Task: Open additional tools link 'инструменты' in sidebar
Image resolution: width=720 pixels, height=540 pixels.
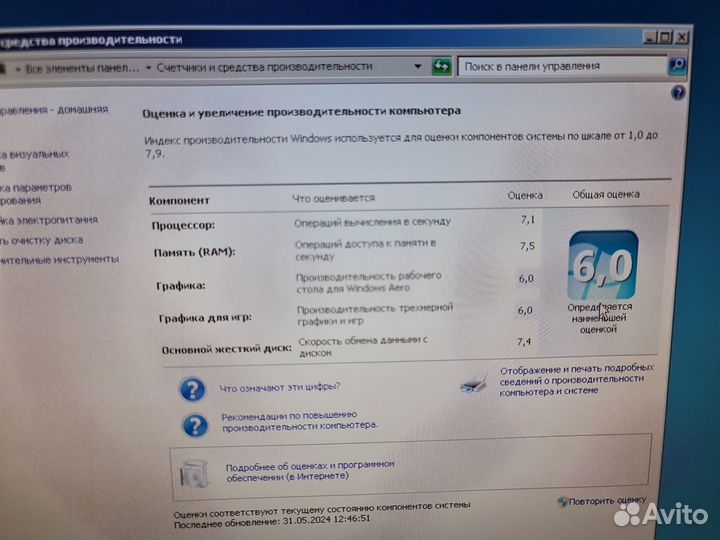Action: pos(59,259)
